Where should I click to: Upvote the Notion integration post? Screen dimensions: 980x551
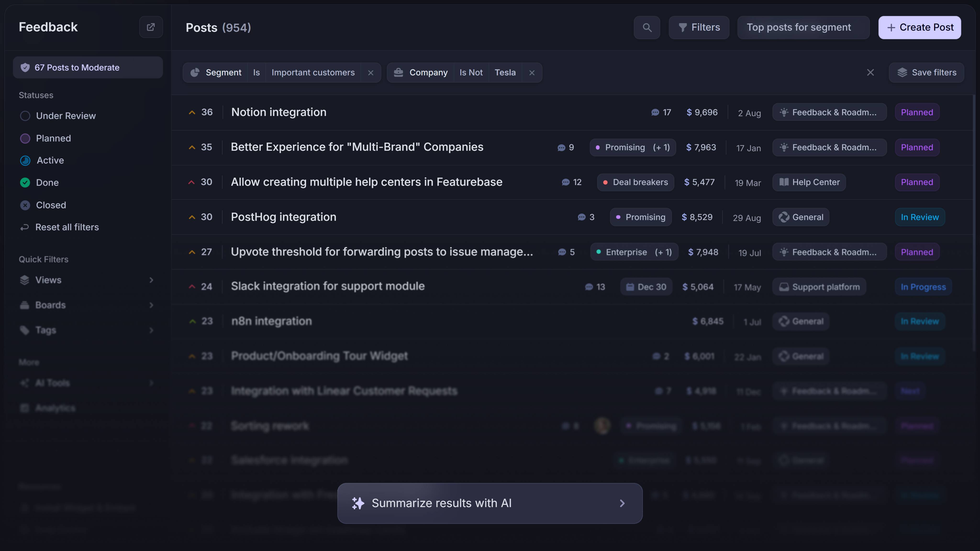coord(192,112)
